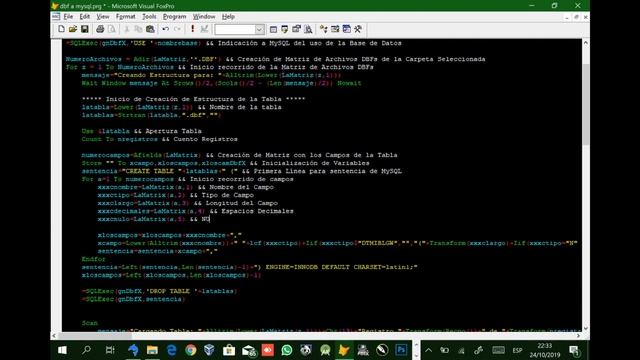Screen dimensions: 640x360
Task: Open the Window menu
Action: click(204, 17)
